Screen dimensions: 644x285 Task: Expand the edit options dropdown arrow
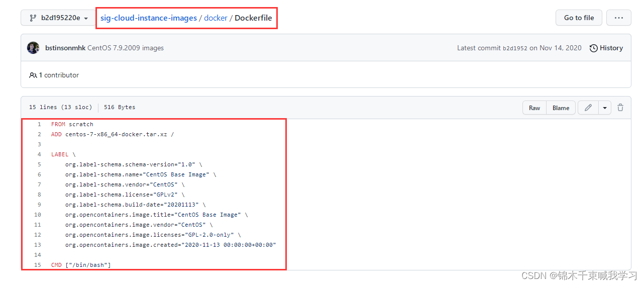click(605, 108)
